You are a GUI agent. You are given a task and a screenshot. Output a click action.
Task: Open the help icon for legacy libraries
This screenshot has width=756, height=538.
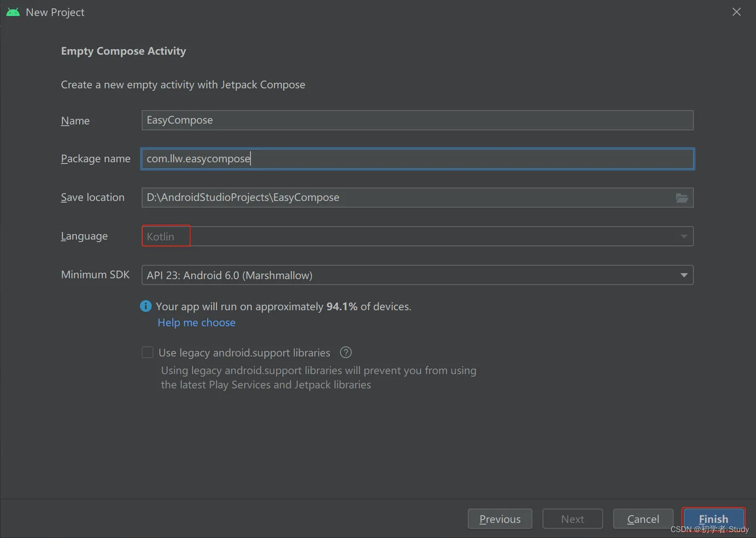tap(346, 353)
